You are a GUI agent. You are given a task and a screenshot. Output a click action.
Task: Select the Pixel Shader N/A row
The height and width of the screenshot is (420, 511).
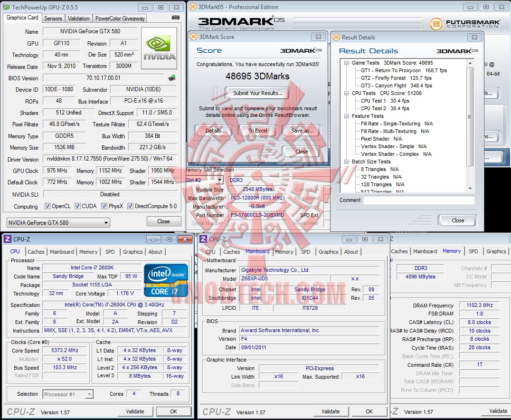pyautogui.click(x=381, y=139)
